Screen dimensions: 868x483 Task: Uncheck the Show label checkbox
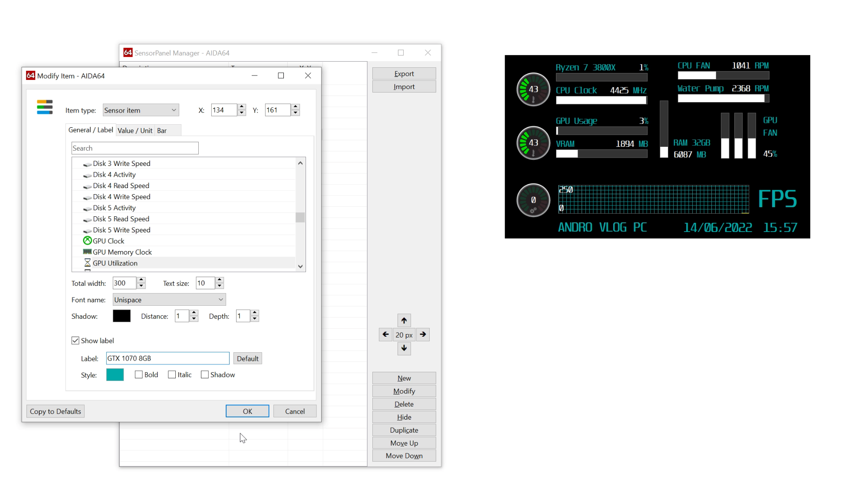[x=76, y=341]
